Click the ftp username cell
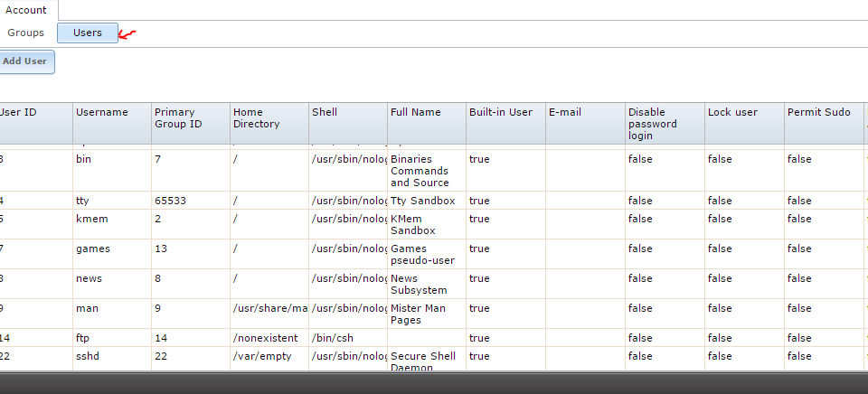 point(85,338)
